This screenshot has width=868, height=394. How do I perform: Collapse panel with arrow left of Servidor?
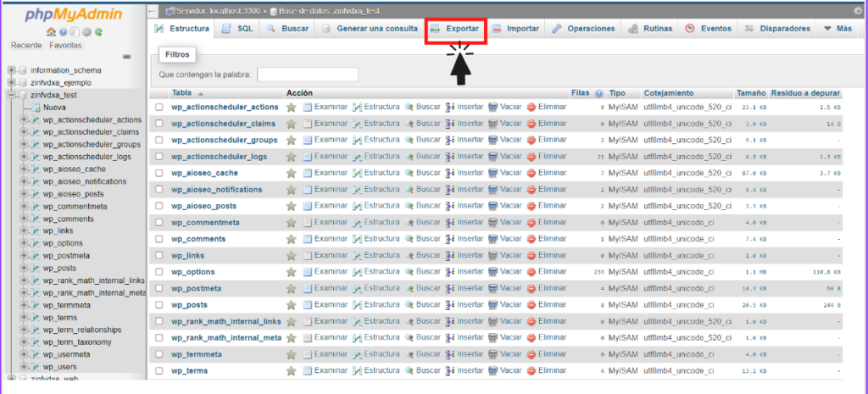(154, 11)
